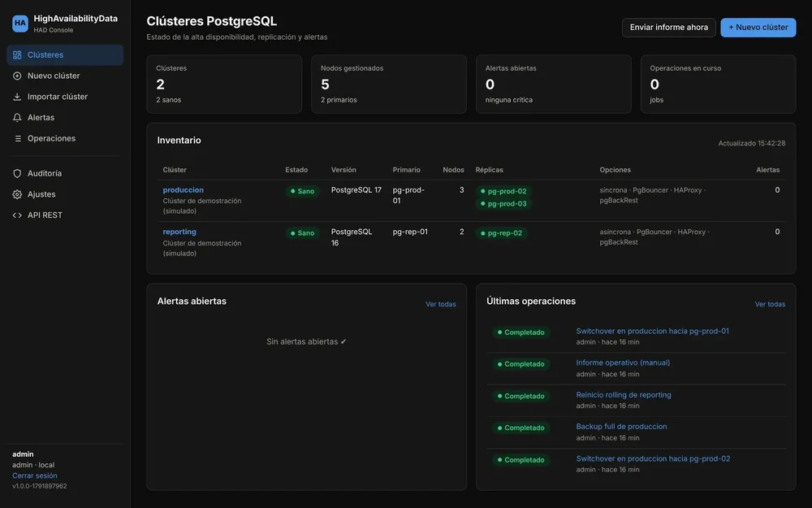Image resolution: width=812 pixels, height=508 pixels.
Task: Click the Auditoría shield icon
Action: click(17, 174)
